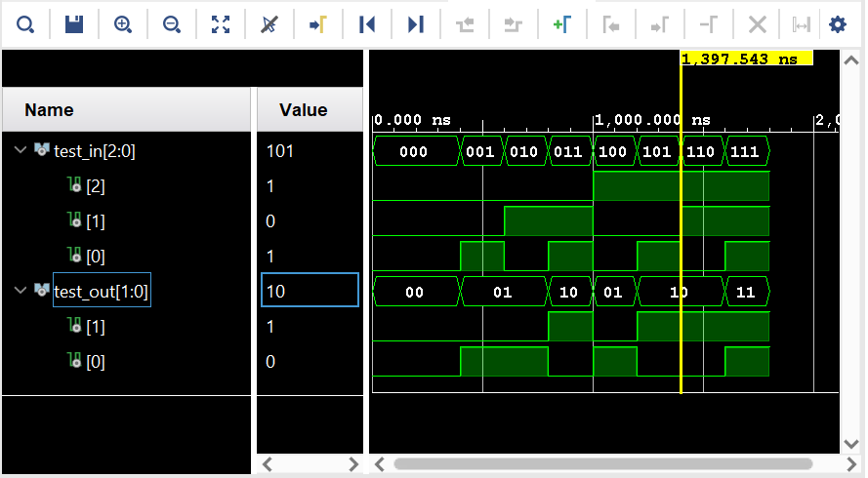Select the test_out[1:0] signal name

tap(102, 291)
